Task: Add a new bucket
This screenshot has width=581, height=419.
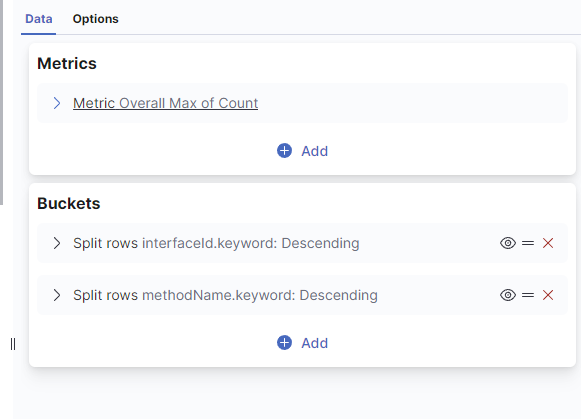Action: pos(302,343)
